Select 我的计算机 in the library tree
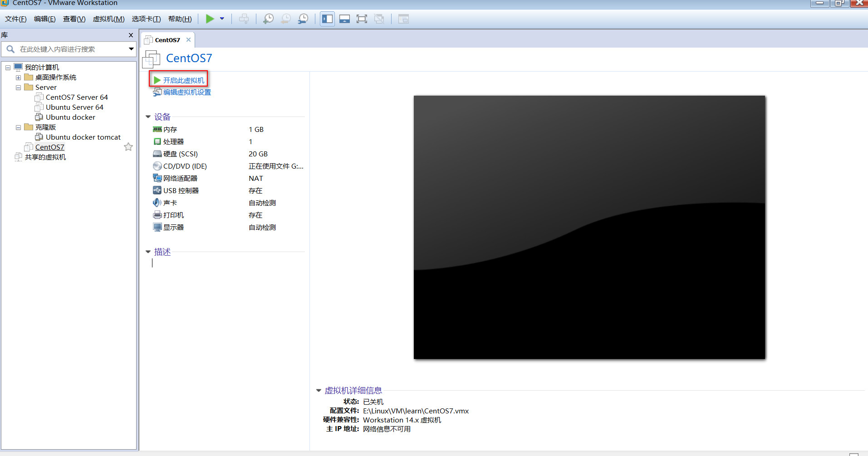The width and height of the screenshot is (868, 456). (x=42, y=67)
